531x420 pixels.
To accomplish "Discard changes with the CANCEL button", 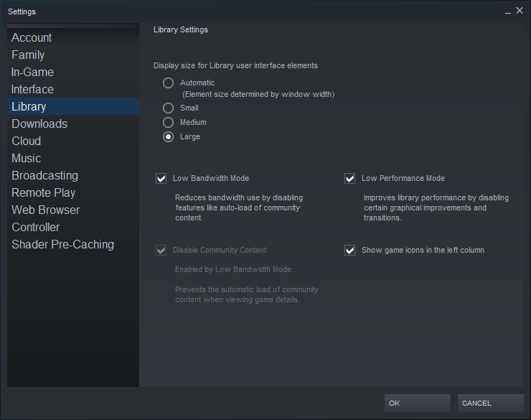I will [490, 403].
